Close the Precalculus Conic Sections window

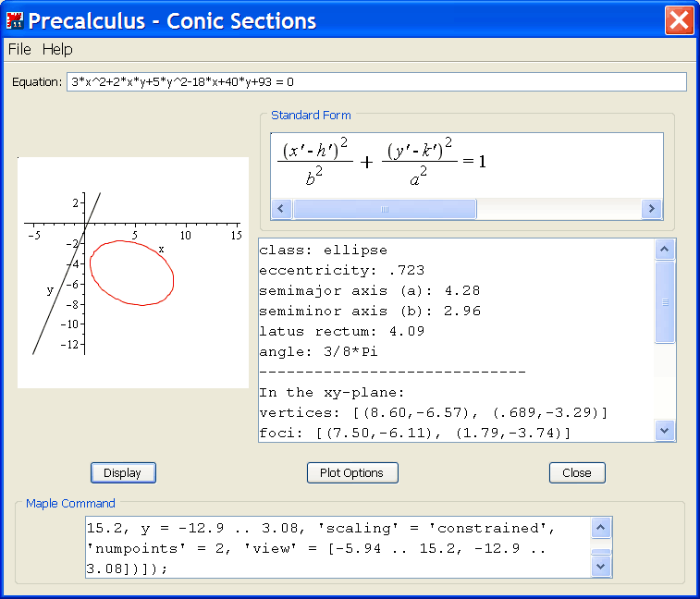pyautogui.click(x=680, y=20)
